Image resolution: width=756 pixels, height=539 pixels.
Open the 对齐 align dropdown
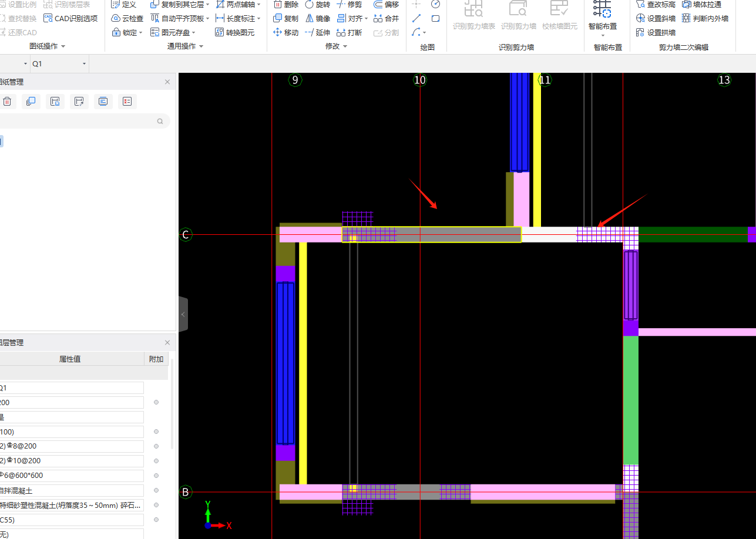367,19
